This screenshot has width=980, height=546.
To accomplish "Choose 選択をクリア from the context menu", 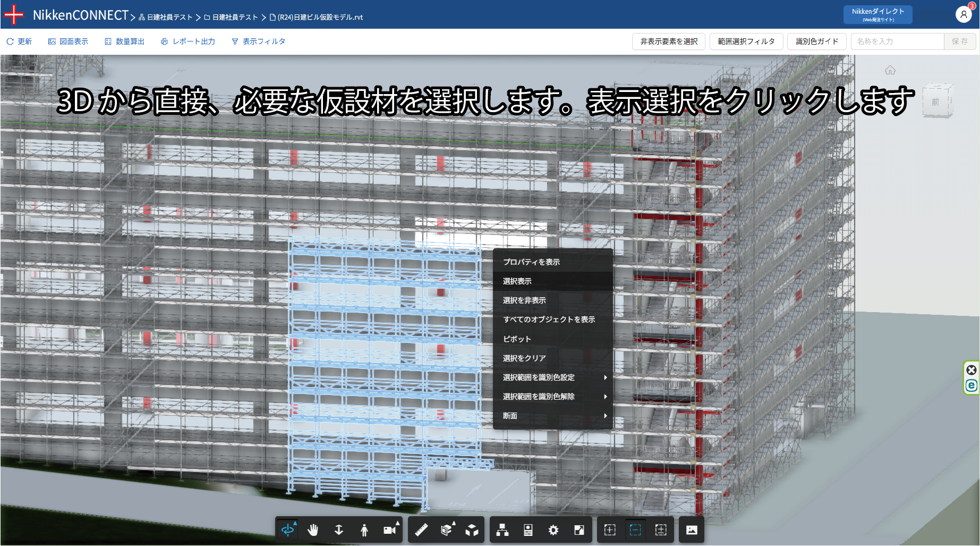I will 524,358.
